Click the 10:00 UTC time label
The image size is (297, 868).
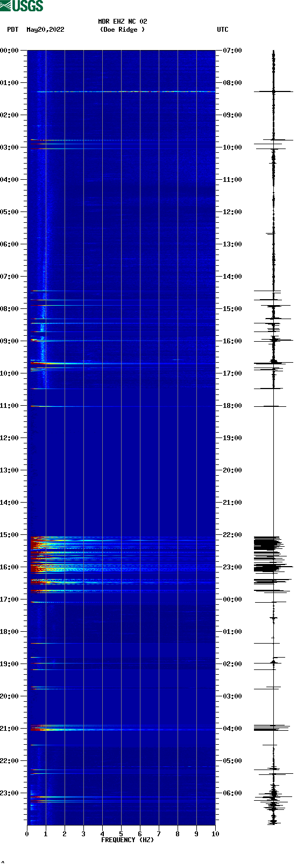click(x=232, y=147)
